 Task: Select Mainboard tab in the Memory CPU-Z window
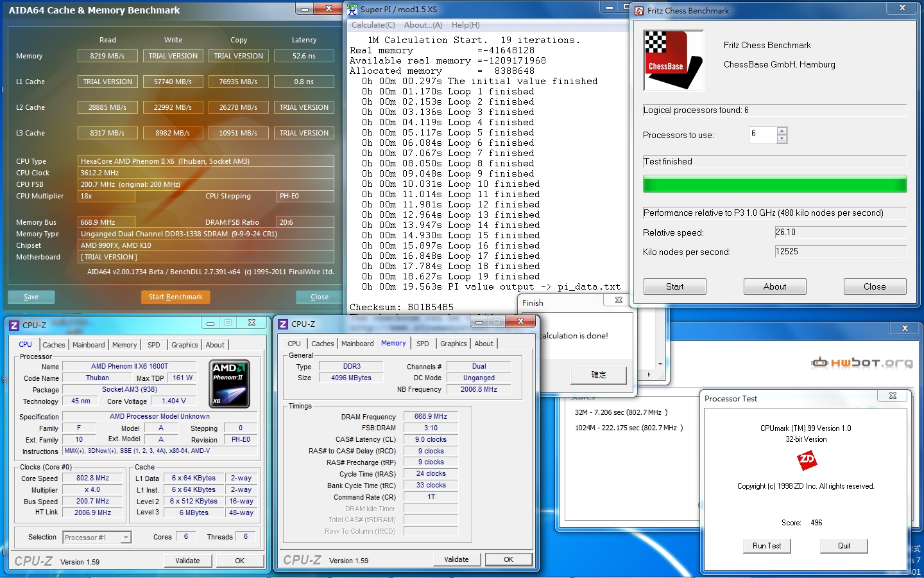[357, 344]
